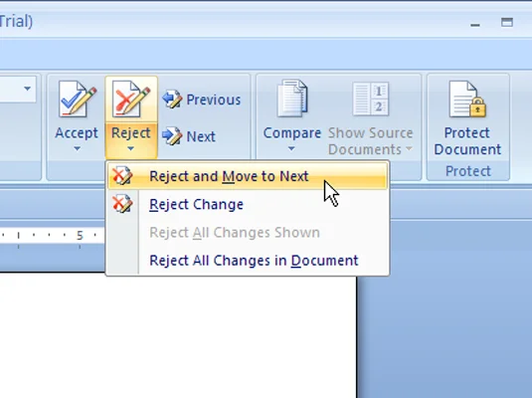
Task: Click icon beside Reject and Move to Next
Action: (122, 175)
